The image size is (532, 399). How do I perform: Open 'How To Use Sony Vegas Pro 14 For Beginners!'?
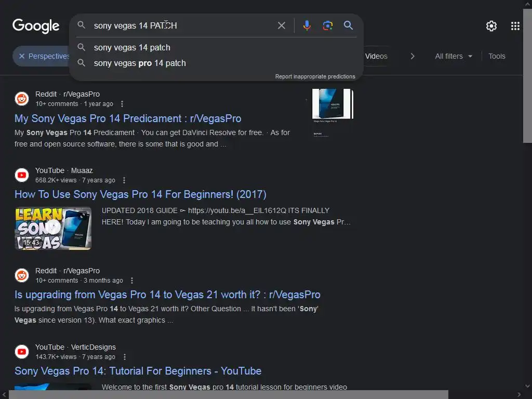pyautogui.click(x=140, y=194)
